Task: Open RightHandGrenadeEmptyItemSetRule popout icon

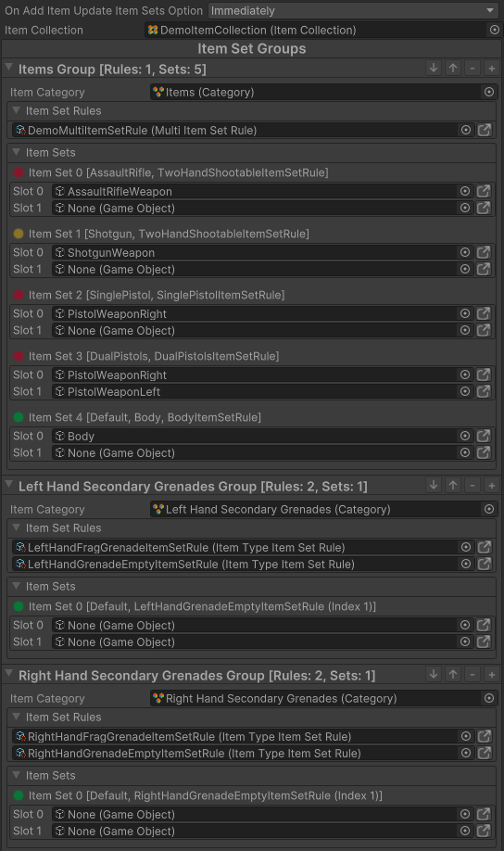Action: click(484, 753)
